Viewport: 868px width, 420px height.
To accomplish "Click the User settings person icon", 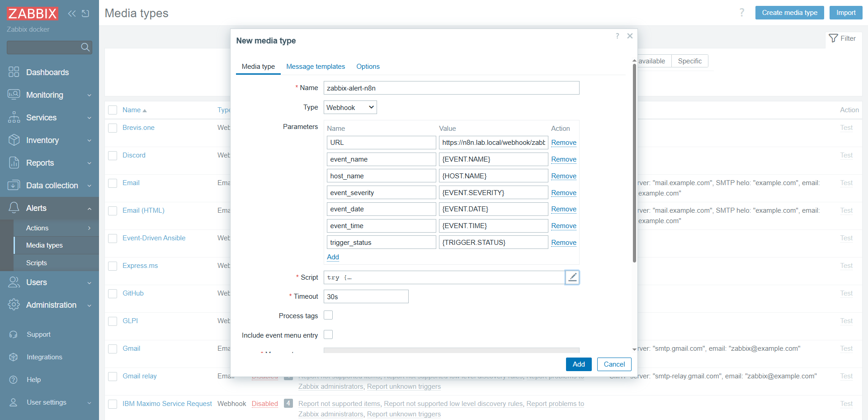I will (14, 402).
